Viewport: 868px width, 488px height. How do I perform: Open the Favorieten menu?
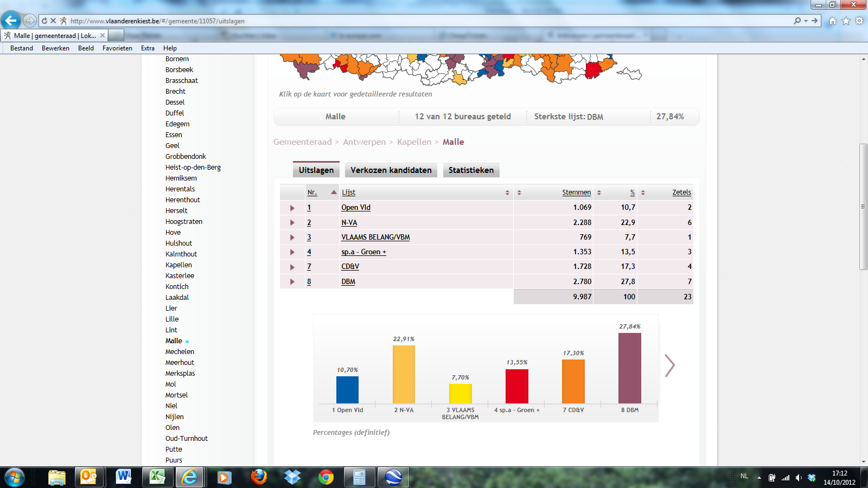117,48
